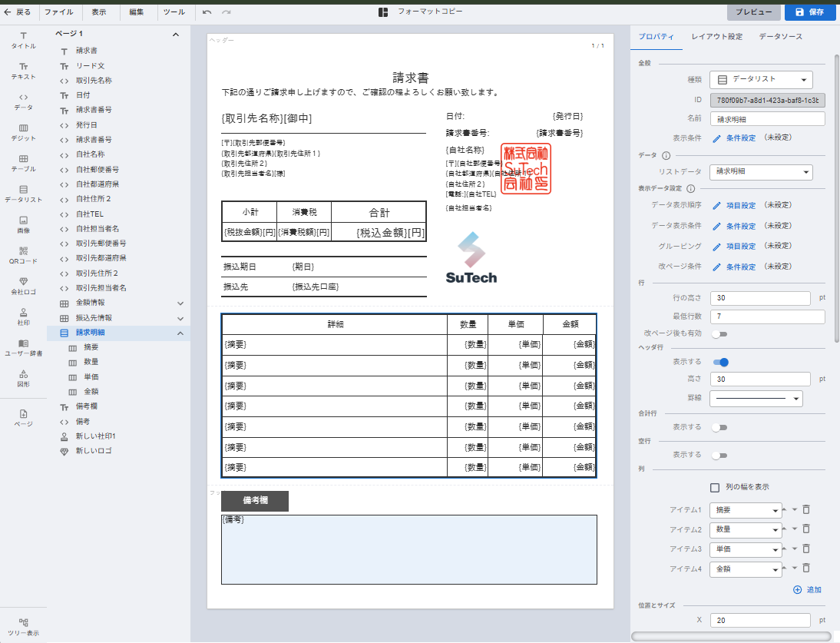Select the データリスト tool in sidebar
Image resolution: width=840 pixels, height=643 pixels.
tap(23, 194)
